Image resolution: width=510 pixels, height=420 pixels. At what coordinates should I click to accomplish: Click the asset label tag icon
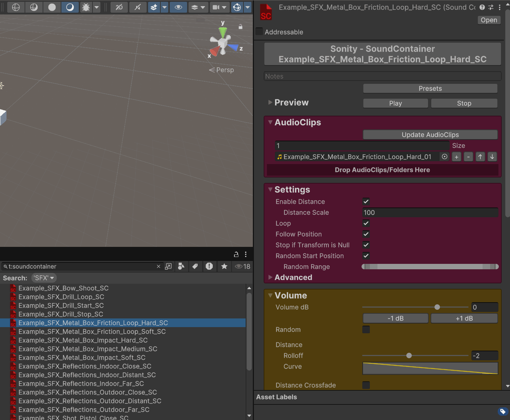pyautogui.click(x=502, y=411)
